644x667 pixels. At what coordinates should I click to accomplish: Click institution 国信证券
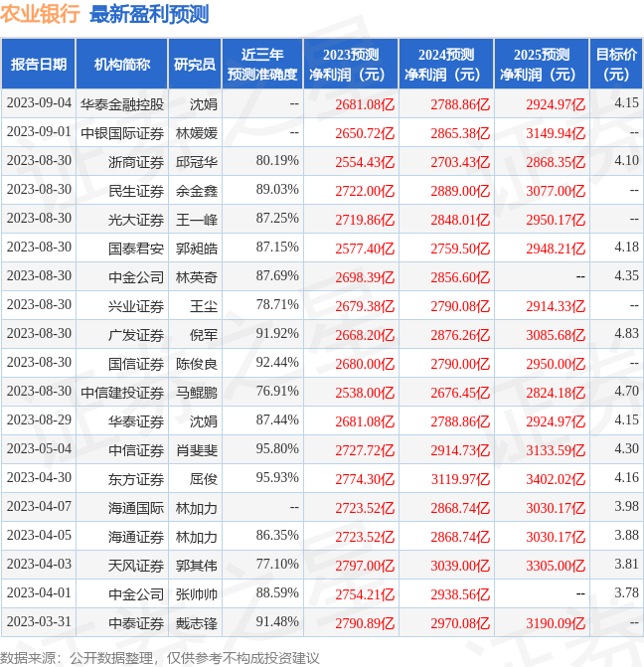coord(136,364)
